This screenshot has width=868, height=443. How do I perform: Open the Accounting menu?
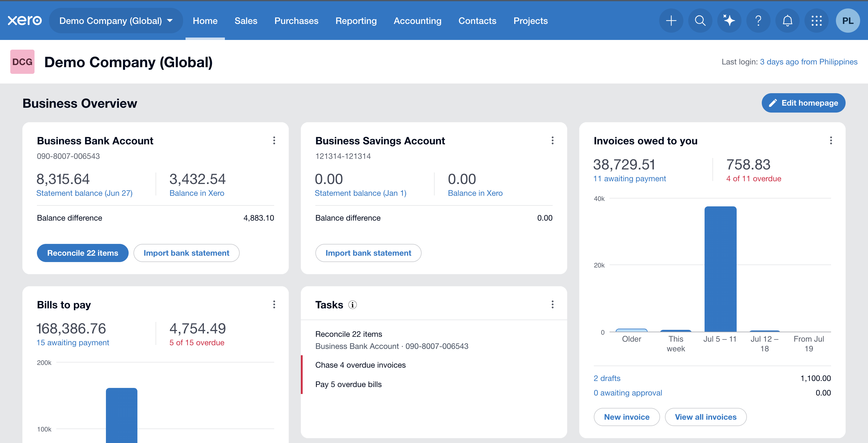pos(417,21)
